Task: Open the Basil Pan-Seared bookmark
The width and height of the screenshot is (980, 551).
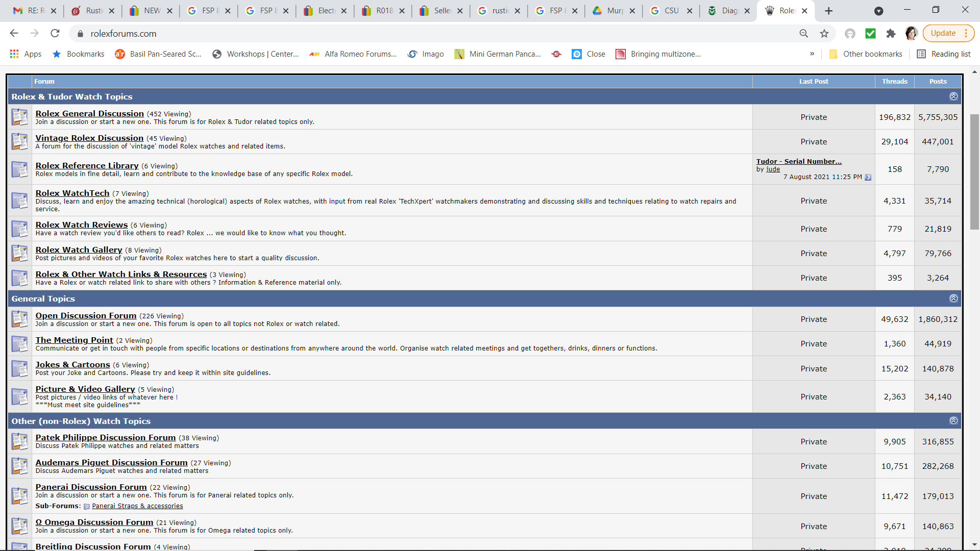Action: tap(158, 54)
